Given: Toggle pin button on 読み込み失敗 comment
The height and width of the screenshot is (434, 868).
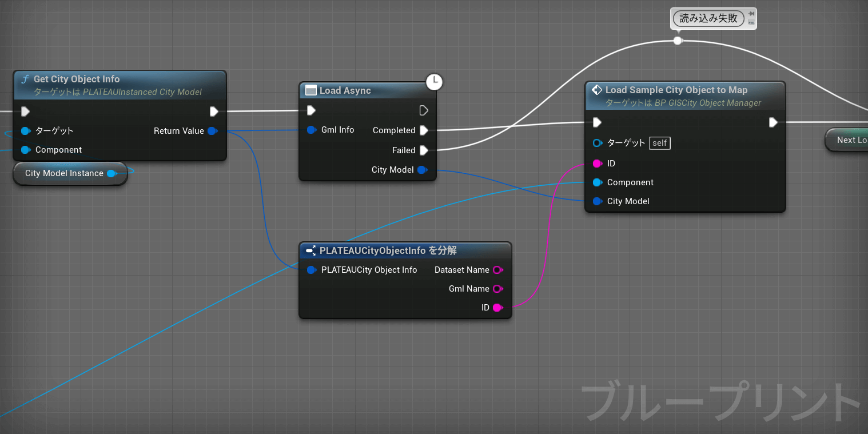Looking at the screenshot, I should 751,14.
